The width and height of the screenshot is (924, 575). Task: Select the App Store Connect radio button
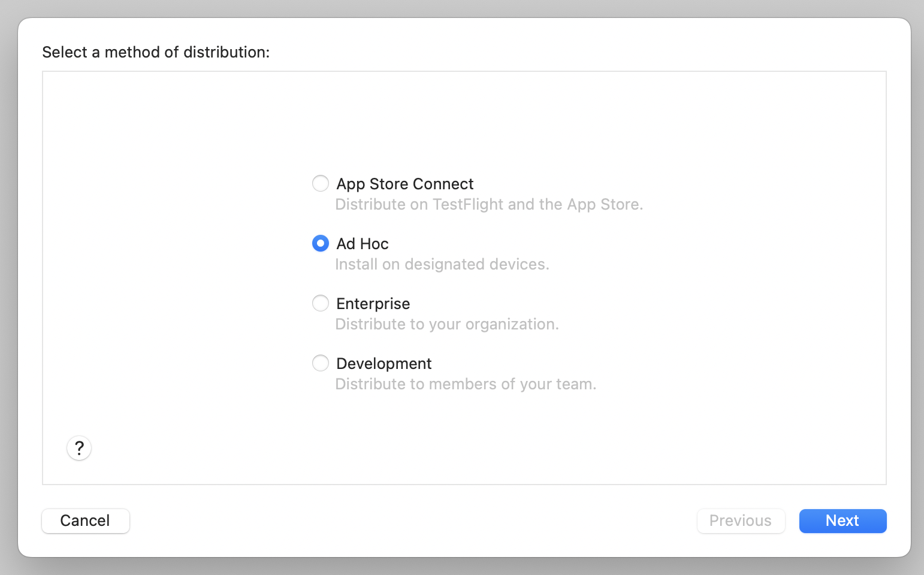tap(321, 183)
